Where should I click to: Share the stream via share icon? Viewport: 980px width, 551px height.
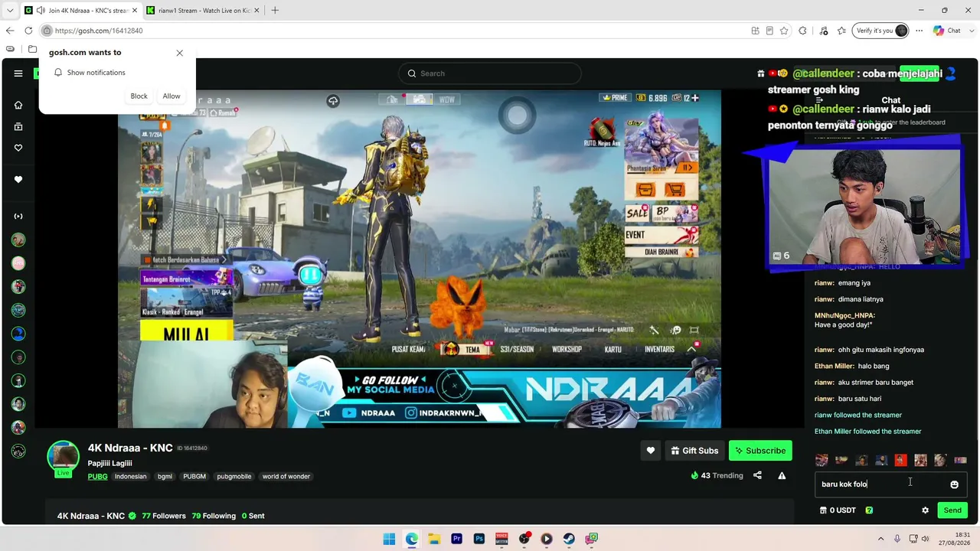[x=757, y=475]
